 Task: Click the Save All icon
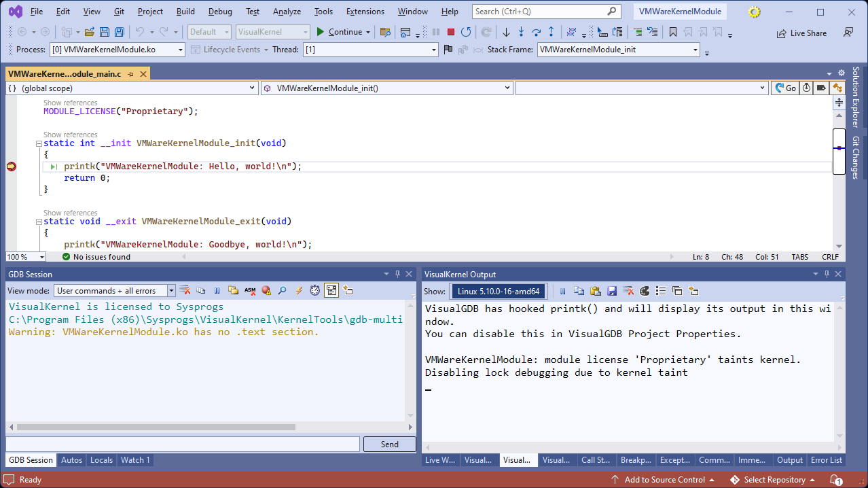click(x=119, y=32)
